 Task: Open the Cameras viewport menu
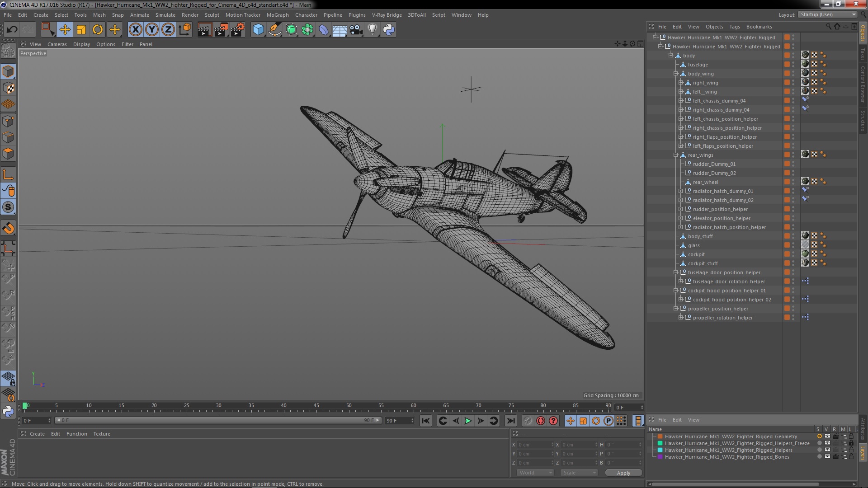click(57, 44)
